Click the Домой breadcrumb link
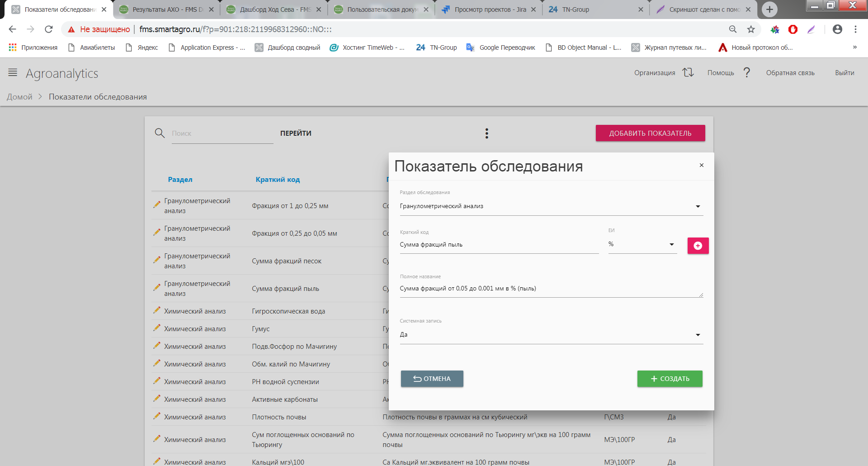Viewport: 868px width, 466px height. tap(19, 97)
